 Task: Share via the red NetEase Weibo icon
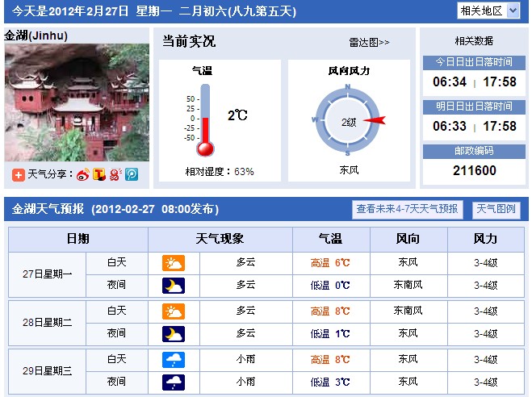115,173
